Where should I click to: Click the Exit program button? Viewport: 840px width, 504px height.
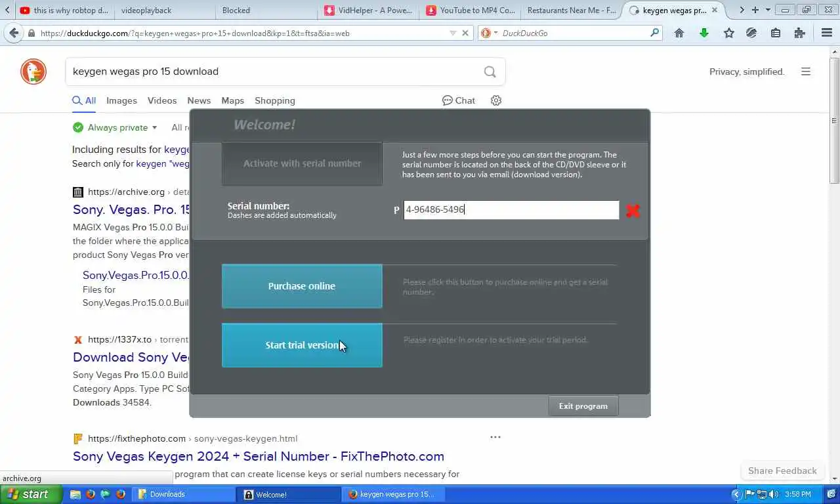click(x=583, y=406)
